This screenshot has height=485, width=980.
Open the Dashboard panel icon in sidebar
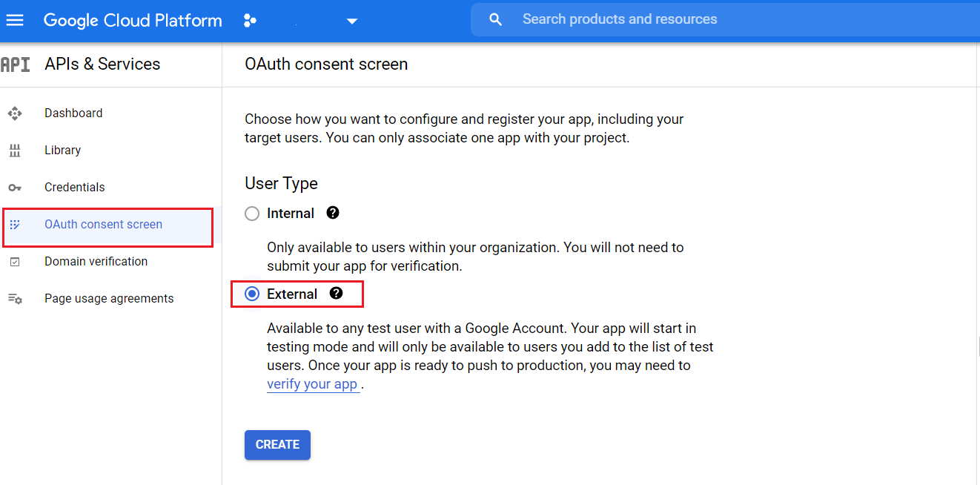15,113
